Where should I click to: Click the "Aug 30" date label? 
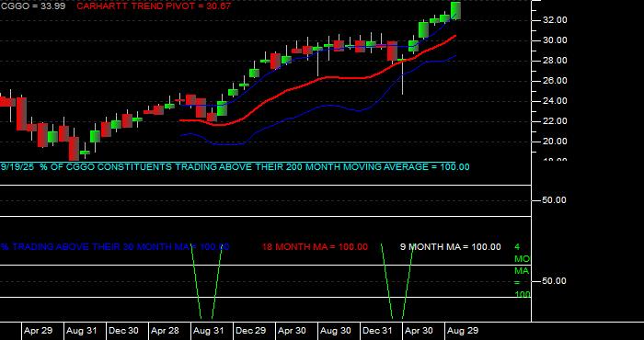tap(336, 331)
